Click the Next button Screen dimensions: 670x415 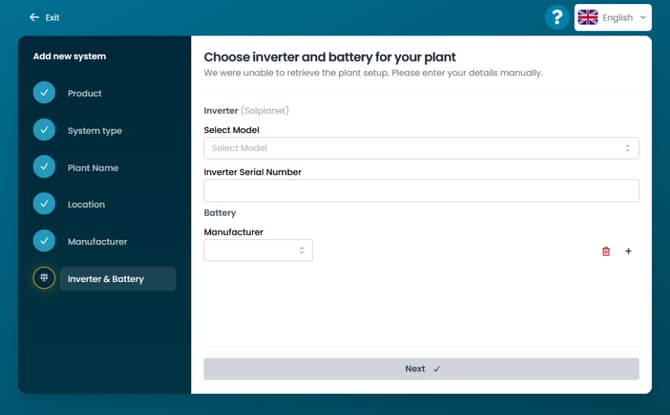tap(421, 369)
